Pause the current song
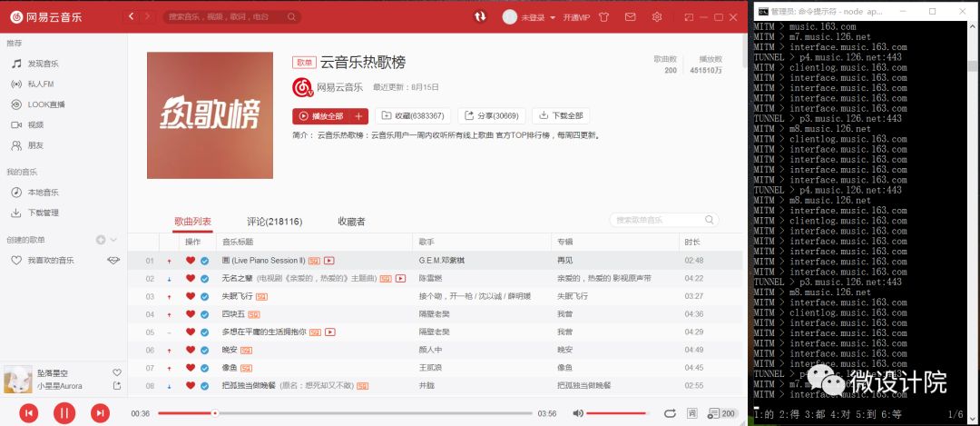This screenshot has height=426, width=980. pyautogui.click(x=64, y=413)
